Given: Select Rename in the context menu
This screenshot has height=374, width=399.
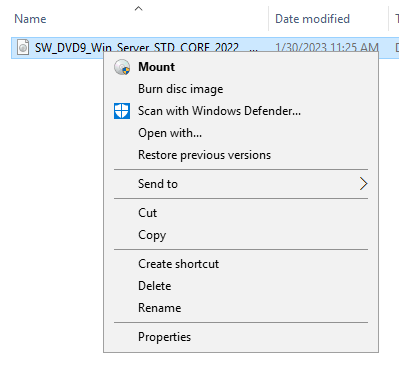Looking at the screenshot, I should coord(241,308).
